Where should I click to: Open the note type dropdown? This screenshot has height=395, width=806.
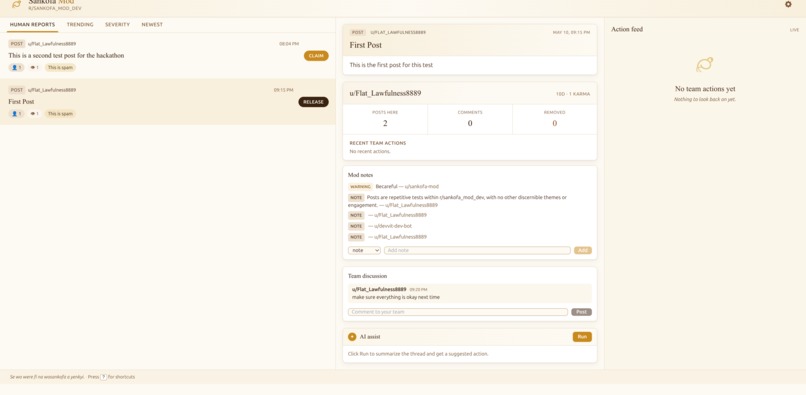pos(364,250)
